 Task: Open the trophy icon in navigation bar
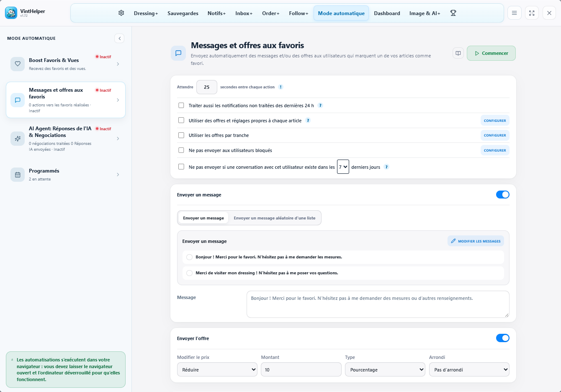click(x=453, y=13)
